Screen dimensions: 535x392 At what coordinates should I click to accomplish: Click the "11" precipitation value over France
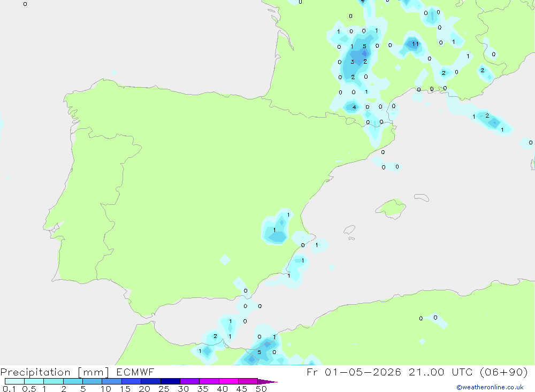point(415,44)
